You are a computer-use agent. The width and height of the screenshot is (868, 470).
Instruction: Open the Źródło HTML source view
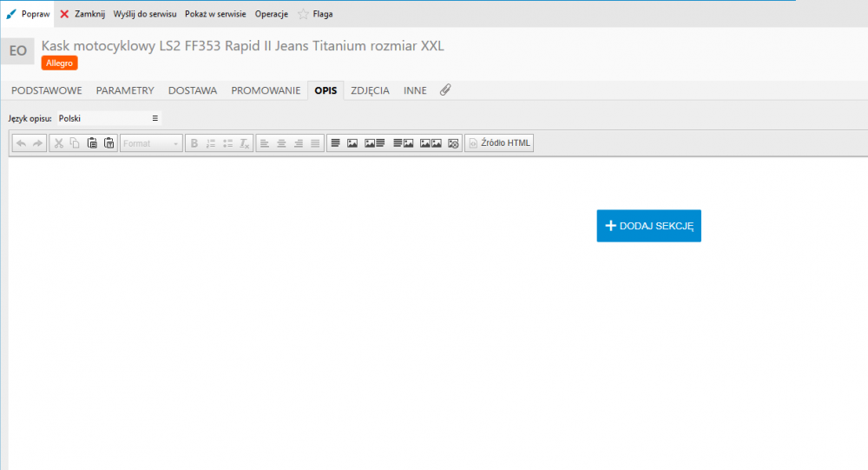499,143
